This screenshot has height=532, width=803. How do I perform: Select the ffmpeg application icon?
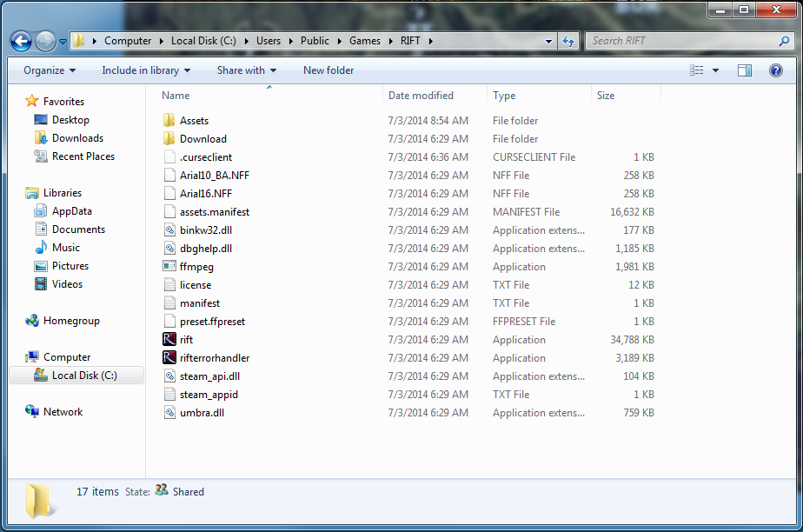tap(169, 266)
